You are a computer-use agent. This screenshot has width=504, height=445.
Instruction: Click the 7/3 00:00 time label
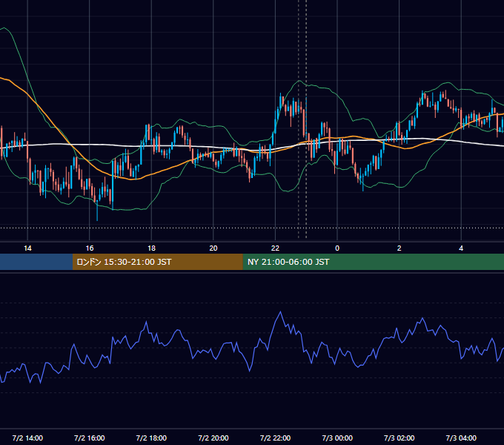pos(337,438)
